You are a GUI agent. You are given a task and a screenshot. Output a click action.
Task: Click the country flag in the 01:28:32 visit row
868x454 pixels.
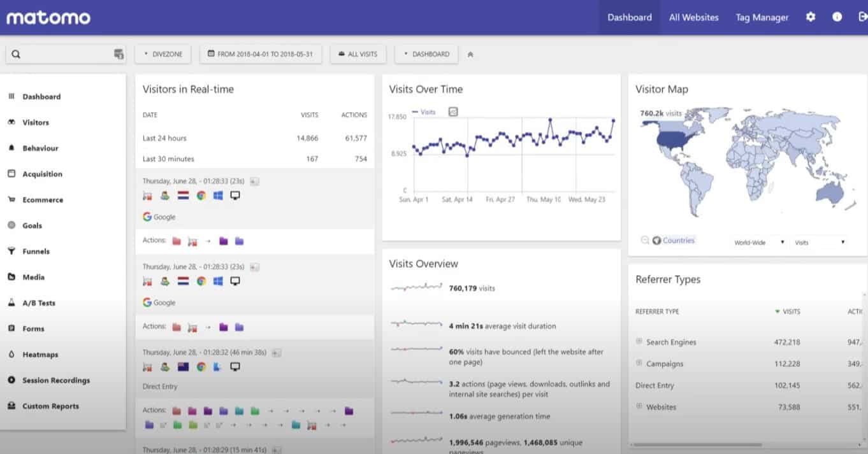click(x=183, y=367)
